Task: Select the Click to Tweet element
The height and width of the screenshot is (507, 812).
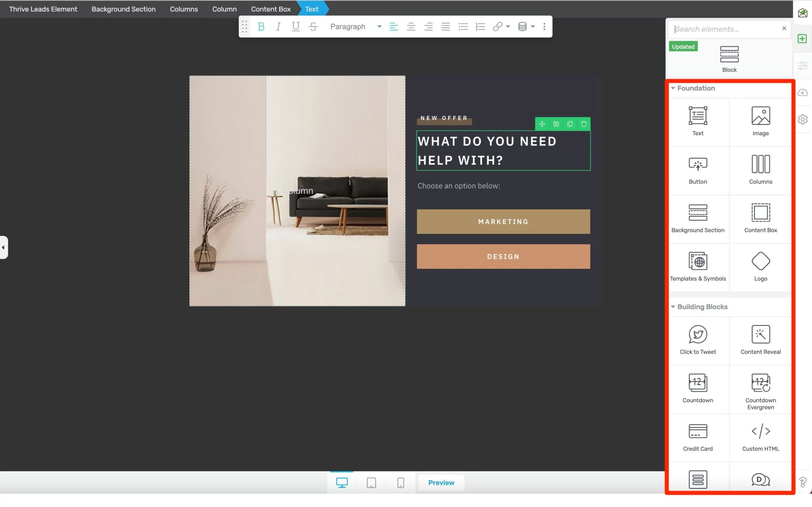Action: click(697, 339)
